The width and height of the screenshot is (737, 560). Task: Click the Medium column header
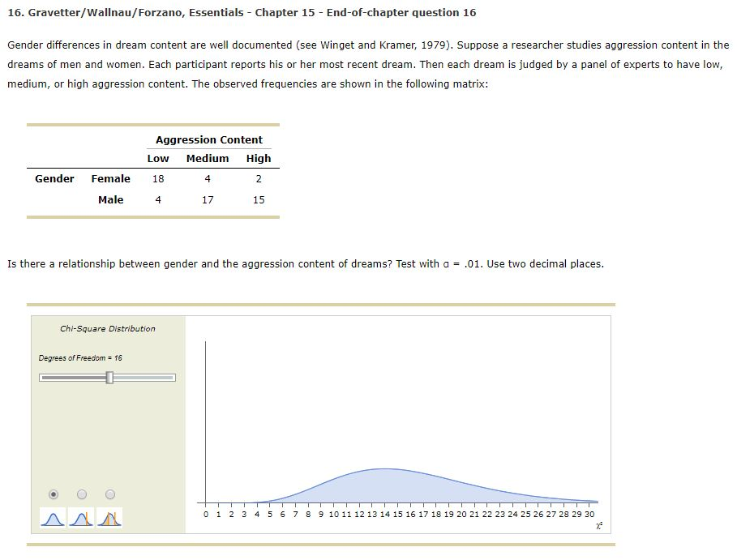click(x=208, y=158)
